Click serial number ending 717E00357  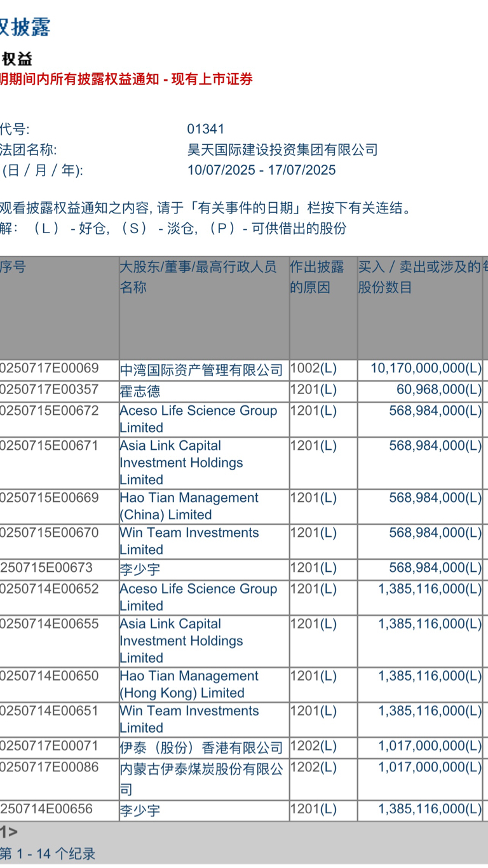(x=50, y=390)
